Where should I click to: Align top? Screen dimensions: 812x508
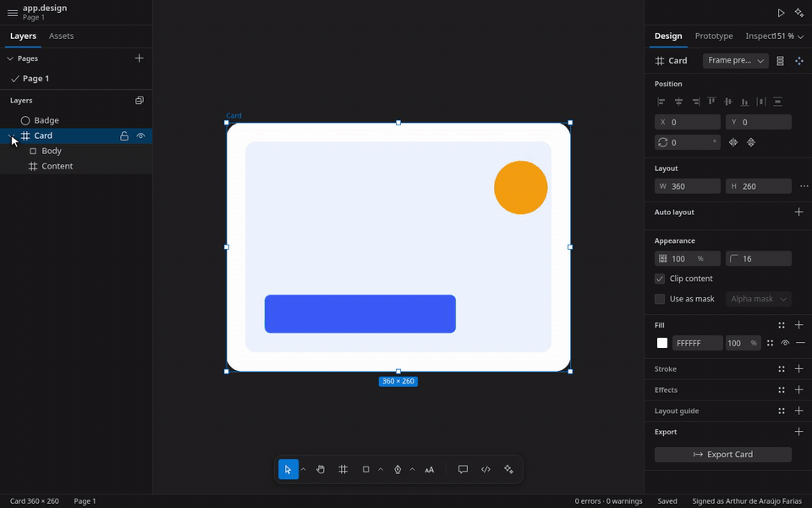click(x=711, y=101)
